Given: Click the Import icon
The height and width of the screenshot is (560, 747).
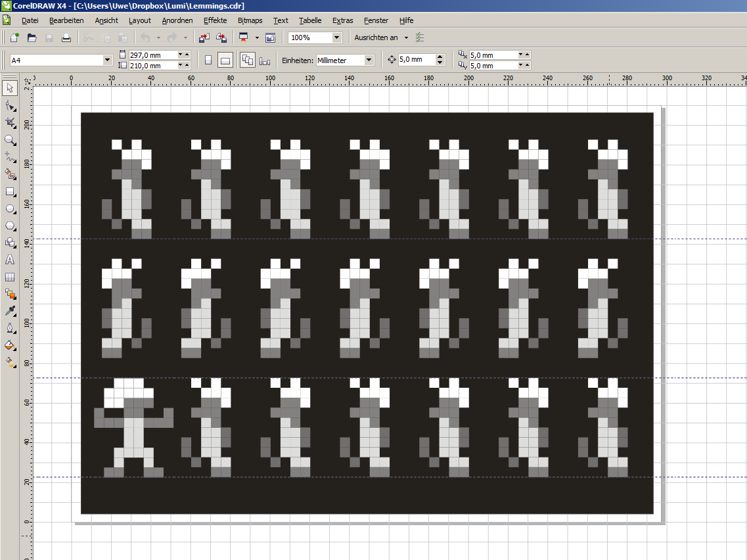Looking at the screenshot, I should coord(204,37).
